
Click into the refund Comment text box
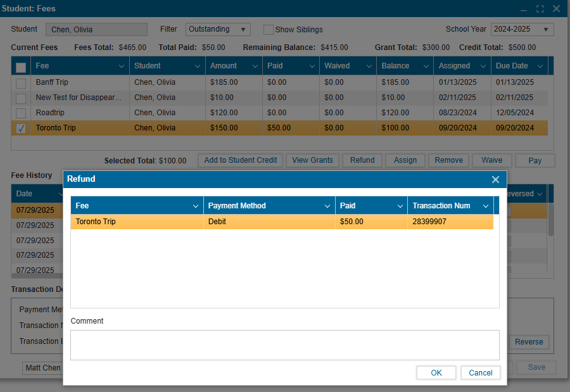coord(284,345)
